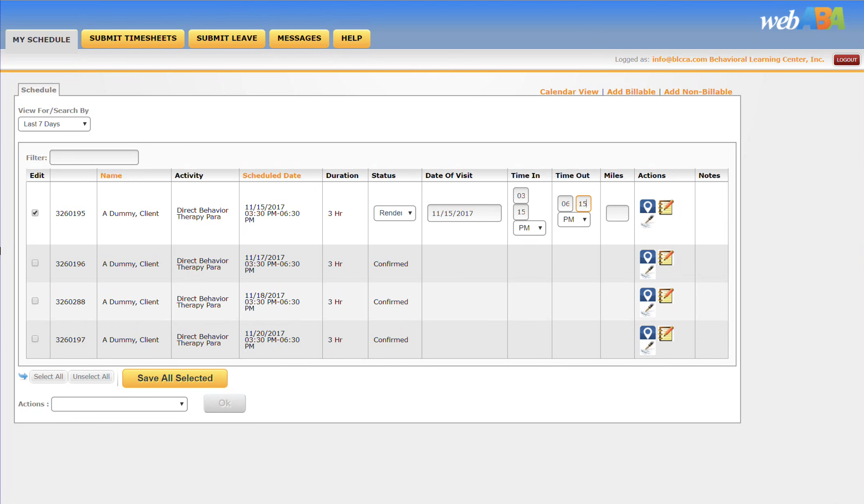Viewport: 864px width, 504px height.
Task: Click map pin icon for session 3260288
Action: click(x=647, y=295)
